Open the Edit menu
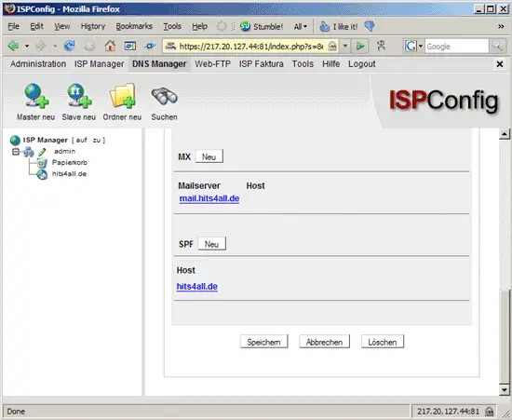 coord(36,26)
